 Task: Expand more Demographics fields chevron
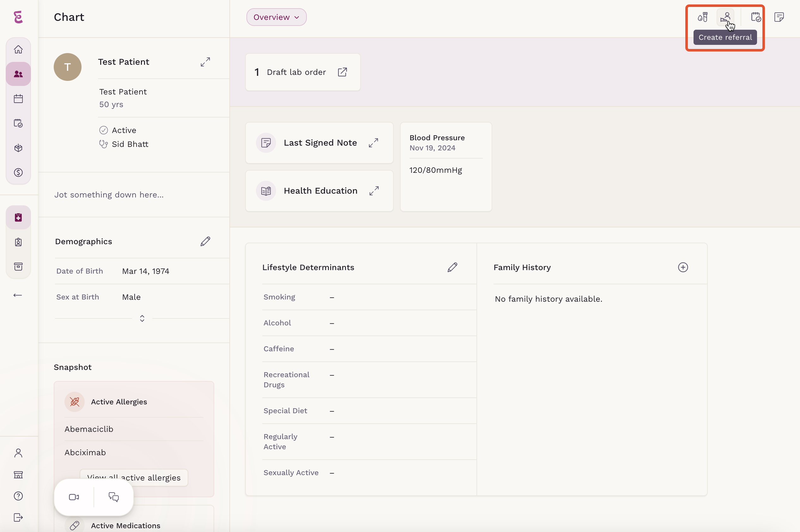tap(142, 318)
